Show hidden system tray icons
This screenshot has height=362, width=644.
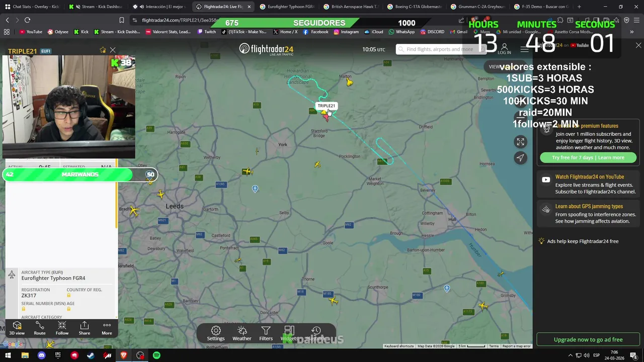coord(570,355)
